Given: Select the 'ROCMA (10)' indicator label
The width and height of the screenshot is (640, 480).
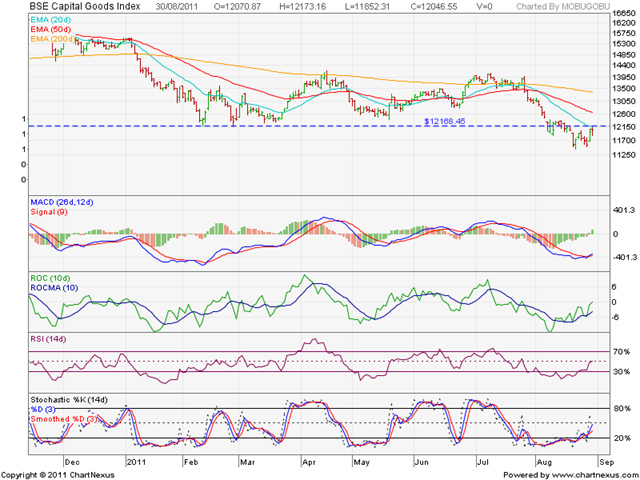Looking at the screenshot, I should [x=54, y=288].
